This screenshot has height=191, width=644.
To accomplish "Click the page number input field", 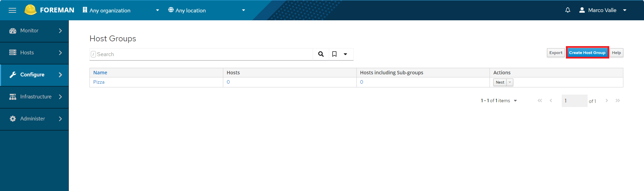I will tap(575, 101).
